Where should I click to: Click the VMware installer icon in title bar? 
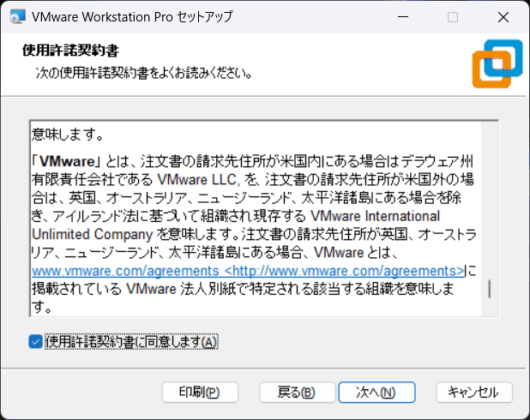coord(18,17)
